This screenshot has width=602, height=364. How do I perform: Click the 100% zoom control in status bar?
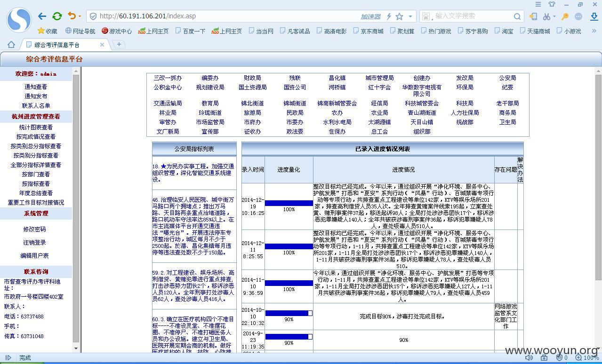587,358
